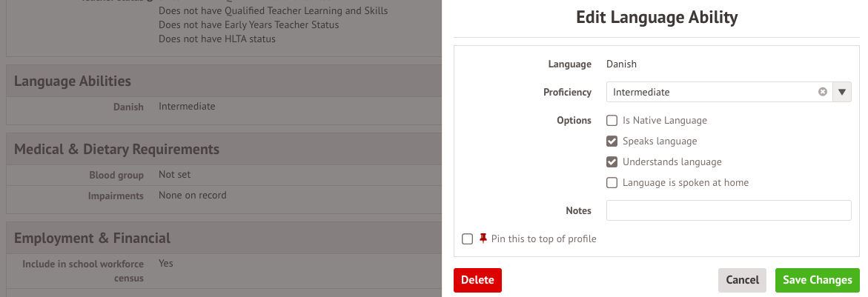Cancel editing the language ability

(742, 280)
